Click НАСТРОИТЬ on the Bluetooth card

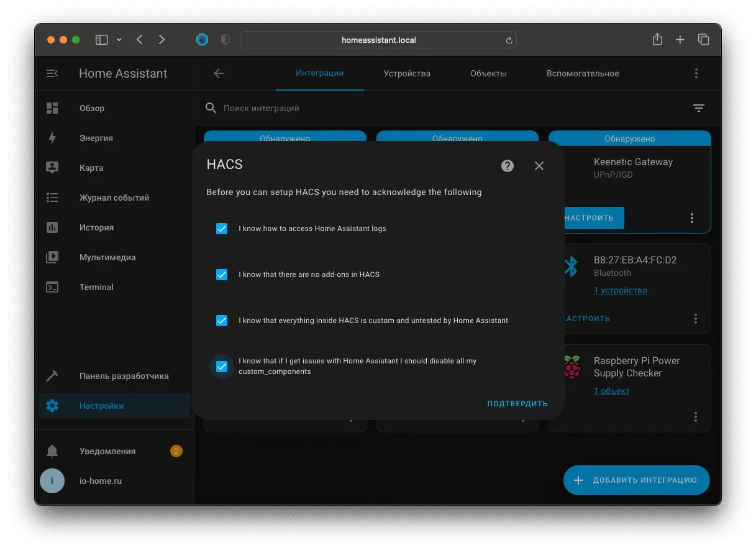tap(587, 319)
